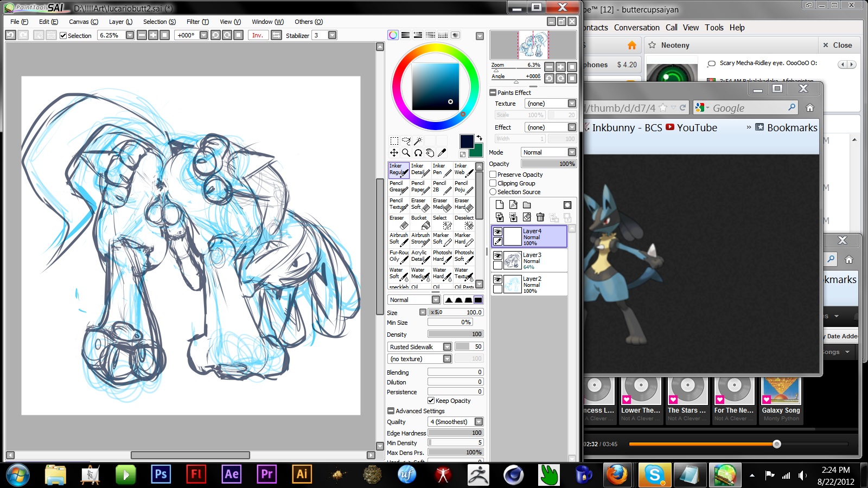Open the rotation angle dropdown
Viewport: 868px width, 488px height.
click(203, 35)
